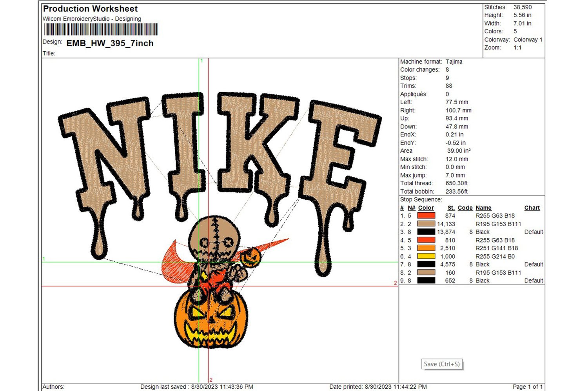Click the total thread value '650.30ft'
This screenshot has width=588, height=391.
[457, 183]
